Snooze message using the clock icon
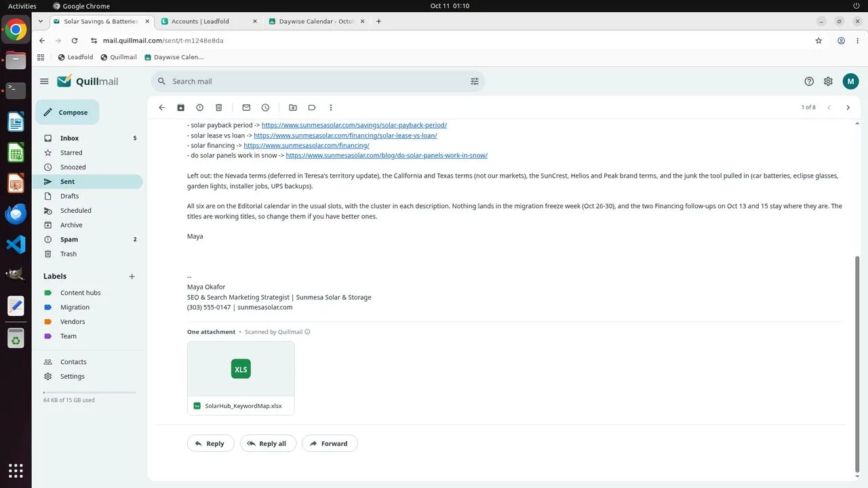 [265, 108]
